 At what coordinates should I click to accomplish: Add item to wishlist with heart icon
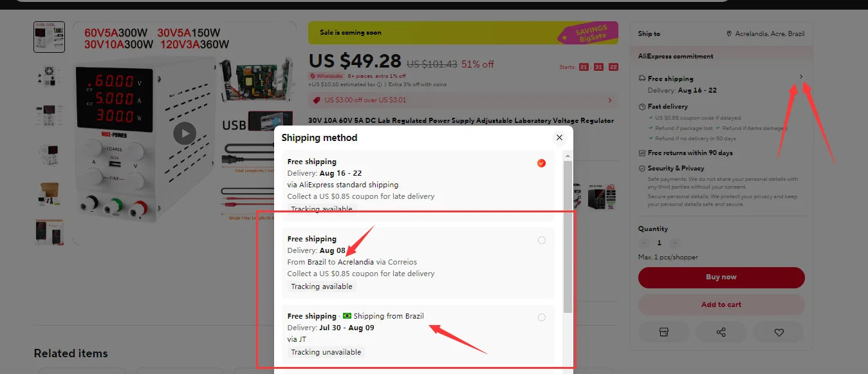tap(779, 332)
